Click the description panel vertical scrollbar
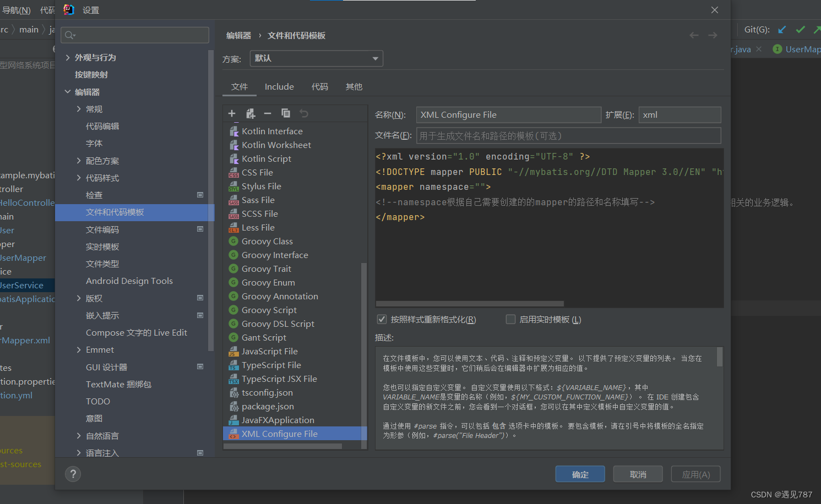Viewport: 821px width, 504px height. click(720, 357)
